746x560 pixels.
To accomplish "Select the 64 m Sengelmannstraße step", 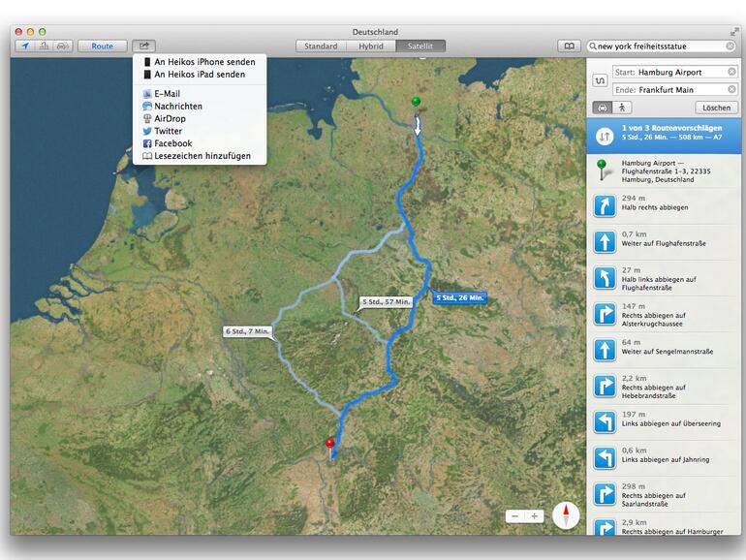I will coord(665,350).
